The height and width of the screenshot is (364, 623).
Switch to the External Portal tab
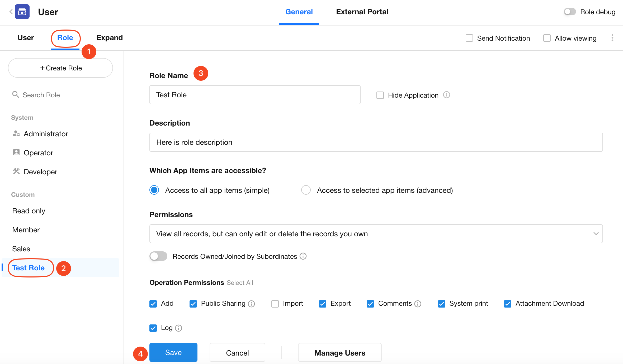[x=362, y=12]
